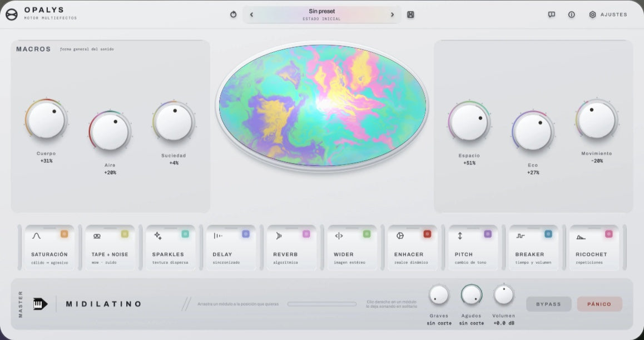Click the Saturación curve icon
644x340 pixels.
point(37,236)
